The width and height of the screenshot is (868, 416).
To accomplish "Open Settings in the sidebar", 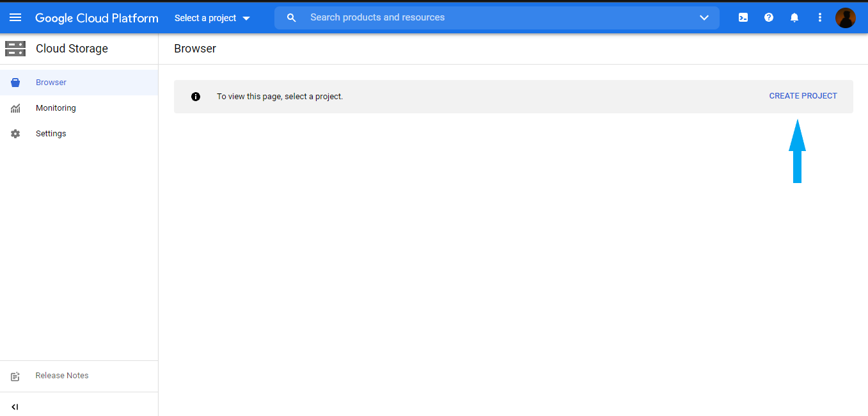I will [x=79, y=134].
